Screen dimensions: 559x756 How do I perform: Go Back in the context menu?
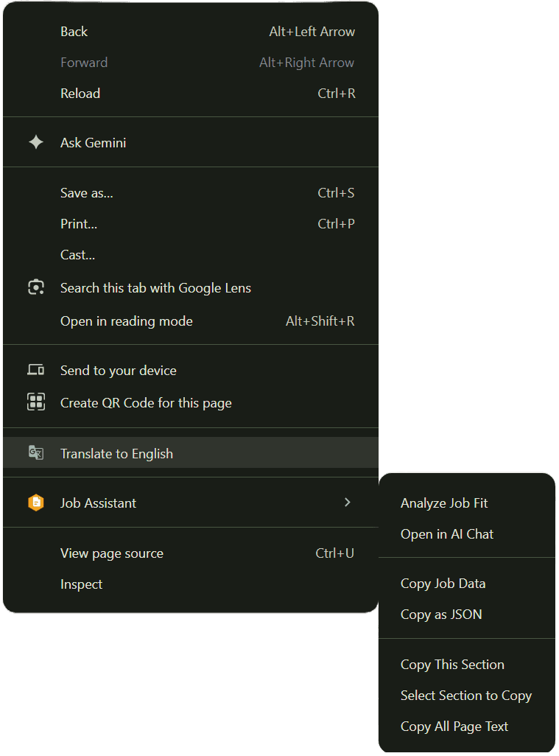click(190, 32)
